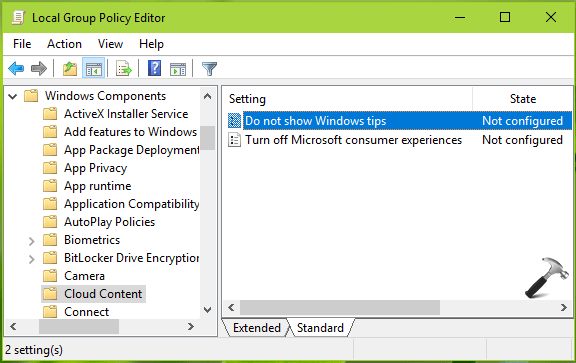Screen dimensions: 576x363
Task: Minimize the Local Group Policy Editor window
Action: point(460,17)
